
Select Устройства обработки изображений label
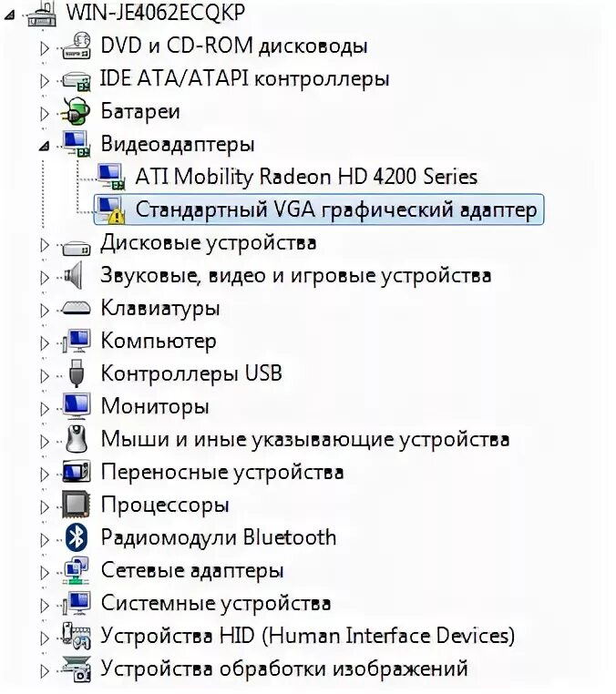[x=284, y=668]
